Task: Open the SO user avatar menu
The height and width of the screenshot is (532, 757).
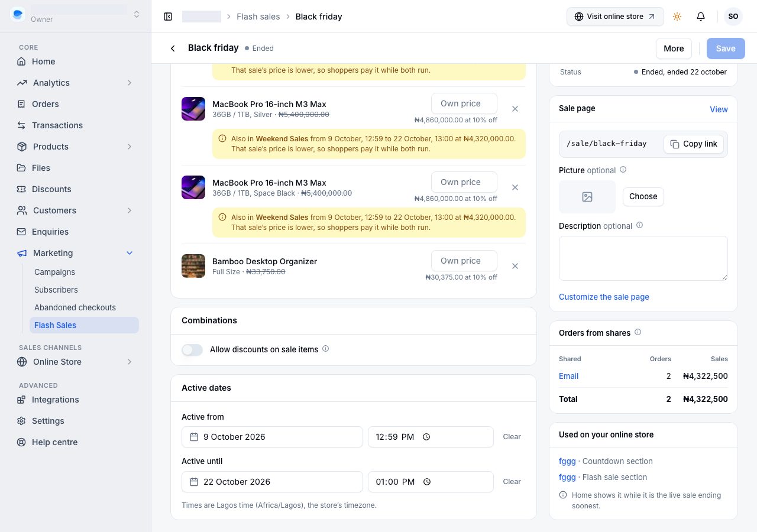Action: point(733,17)
